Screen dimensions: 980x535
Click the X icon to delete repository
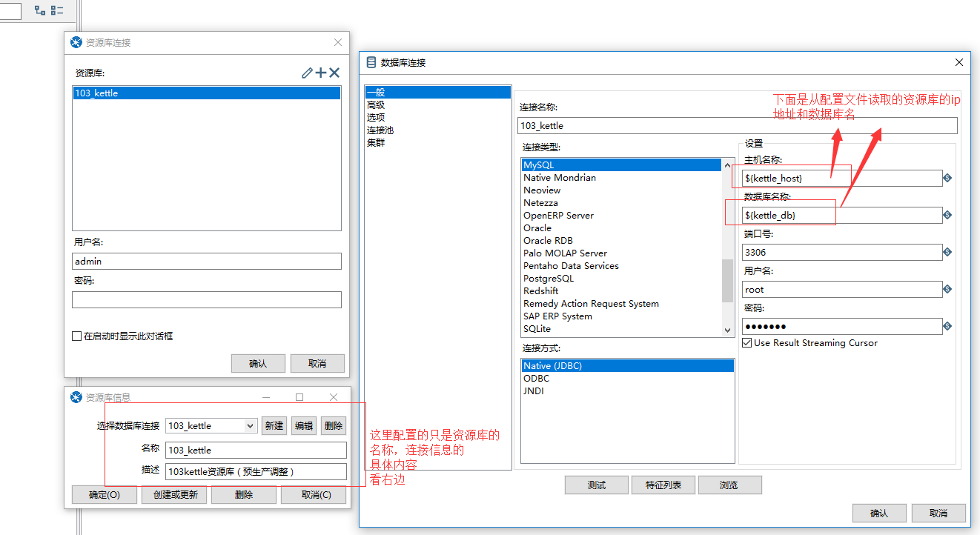click(x=334, y=73)
